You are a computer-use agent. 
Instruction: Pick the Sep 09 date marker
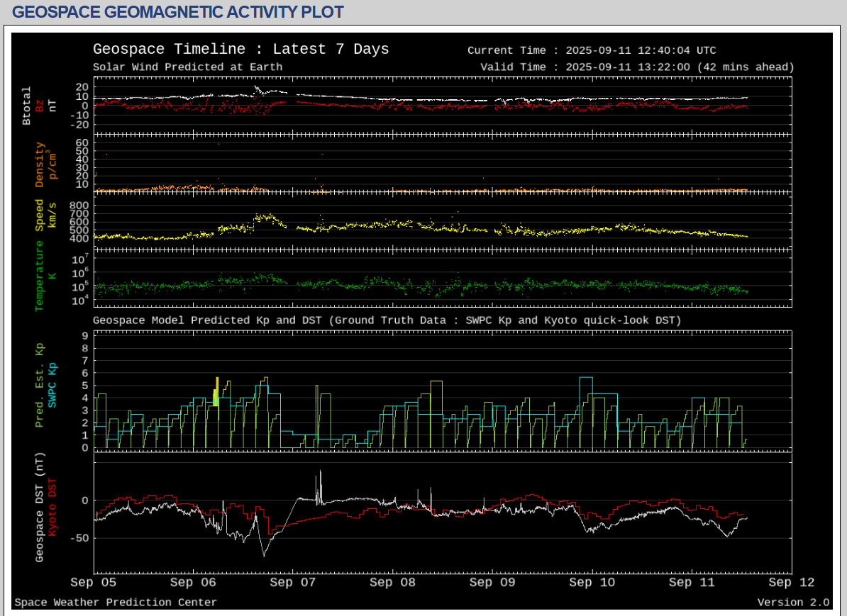coord(492,583)
